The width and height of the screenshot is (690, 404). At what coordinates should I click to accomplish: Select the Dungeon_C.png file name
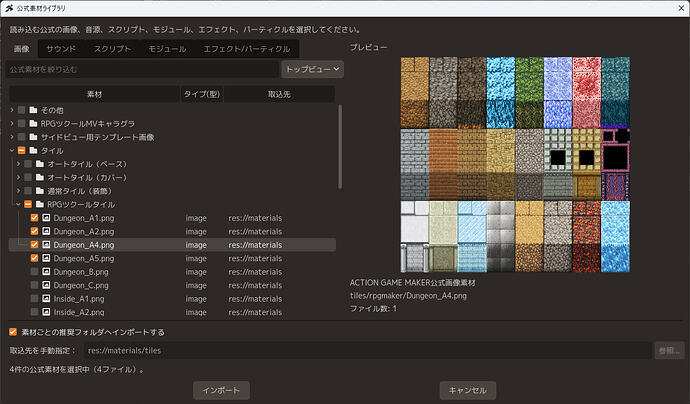pos(81,285)
